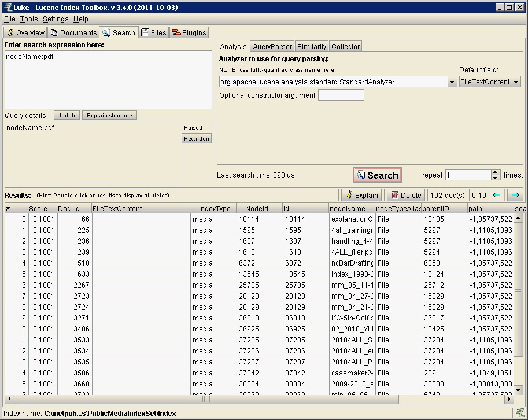
Task: Select result row with Doc Id 225
Action: (259, 230)
